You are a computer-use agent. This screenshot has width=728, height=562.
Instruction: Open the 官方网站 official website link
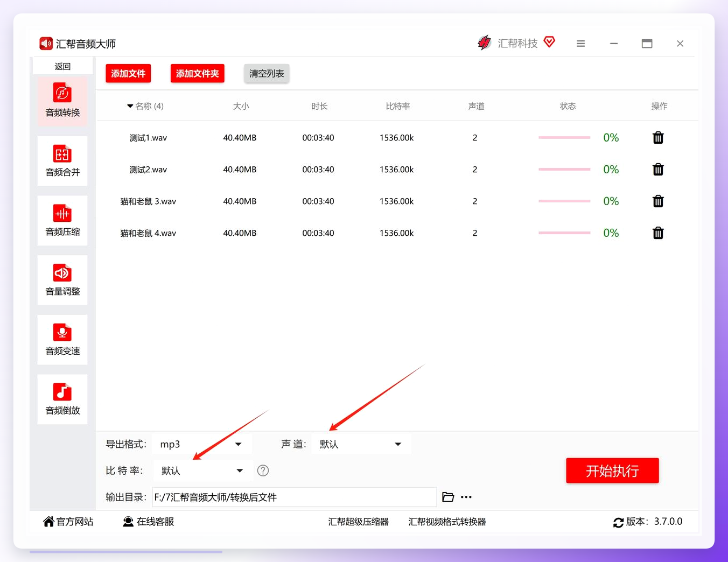pos(68,522)
